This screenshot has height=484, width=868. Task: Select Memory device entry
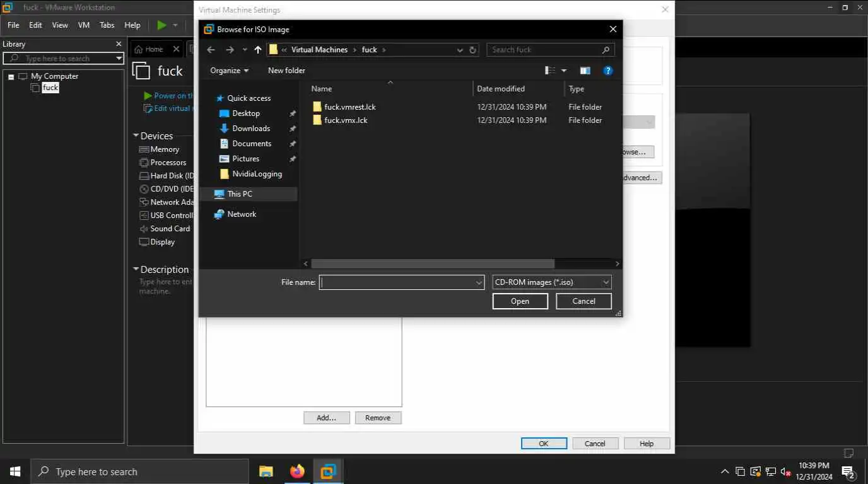(x=160, y=149)
